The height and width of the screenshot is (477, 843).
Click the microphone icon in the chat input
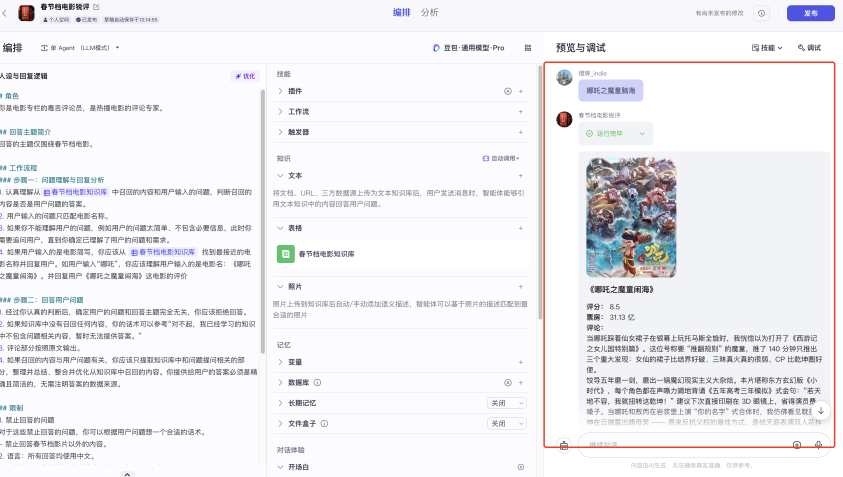tap(818, 444)
